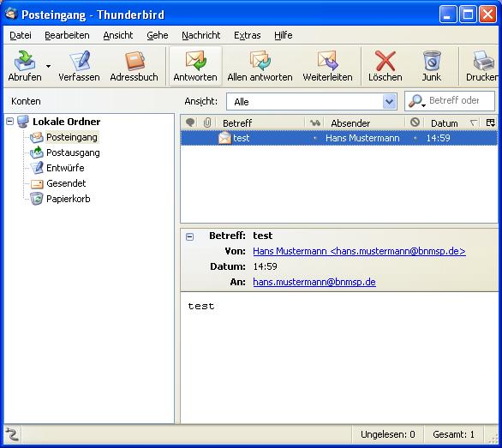Image resolution: width=502 pixels, height=448 pixels.
Task: Click the read status glasses column
Action: point(315,122)
